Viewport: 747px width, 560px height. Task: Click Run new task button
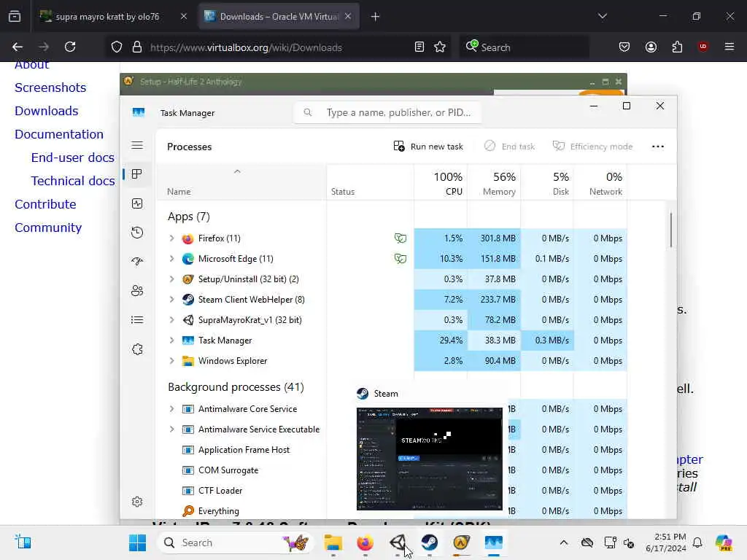tap(428, 147)
